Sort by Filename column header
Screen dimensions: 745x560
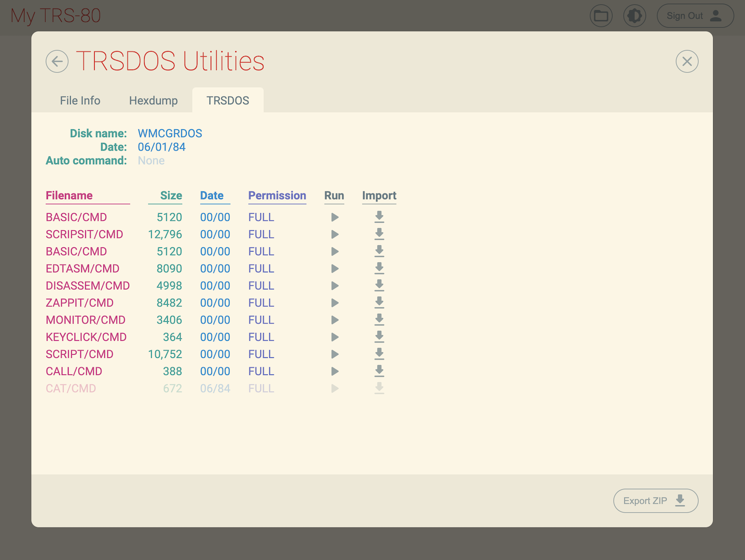[69, 196]
